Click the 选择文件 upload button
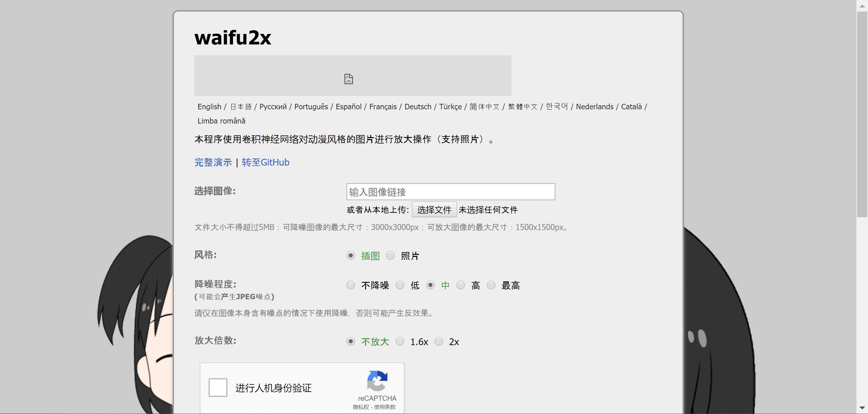Viewport: 868px width, 414px height. (x=434, y=209)
